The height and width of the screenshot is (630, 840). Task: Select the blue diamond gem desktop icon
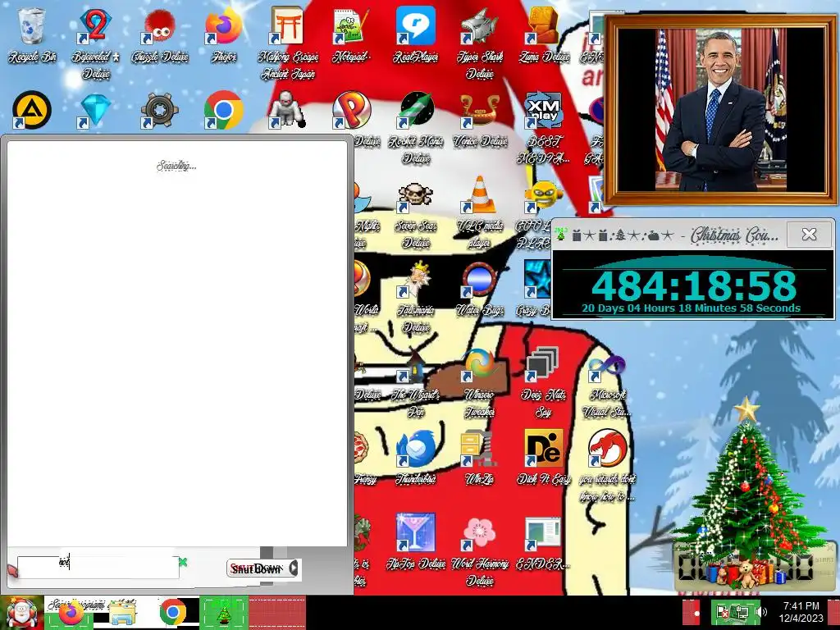coord(95,111)
